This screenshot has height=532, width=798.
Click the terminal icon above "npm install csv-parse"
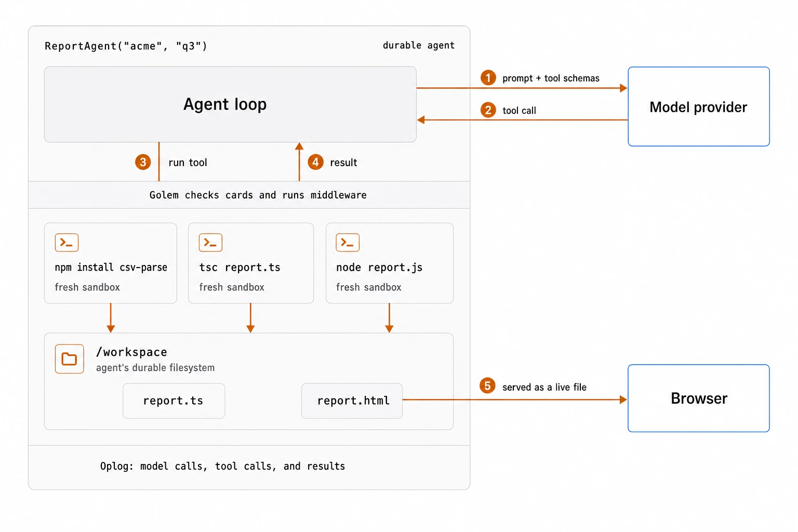click(x=66, y=243)
